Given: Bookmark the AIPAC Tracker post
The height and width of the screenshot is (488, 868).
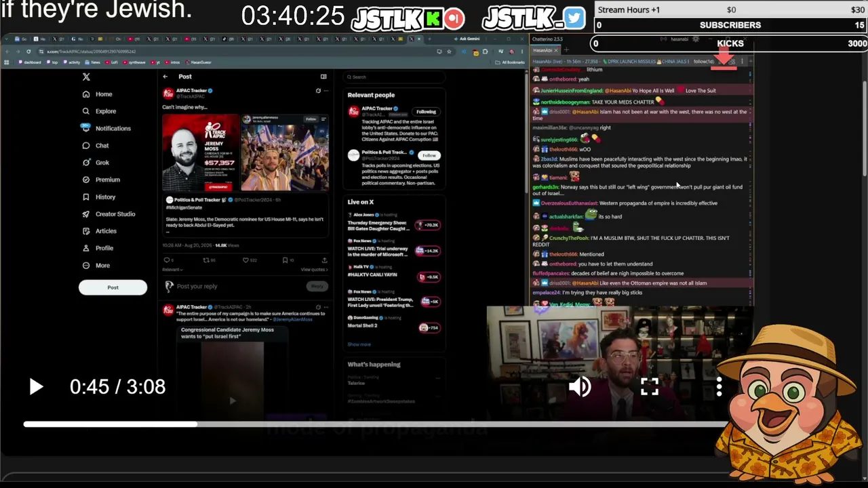Looking at the screenshot, I should (285, 260).
